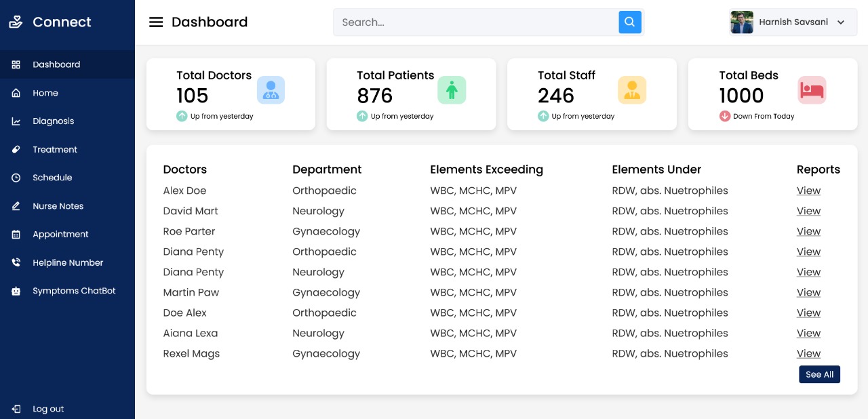The height and width of the screenshot is (419, 868).
Task: Navigate to Appointment in sidebar
Action: (x=60, y=235)
